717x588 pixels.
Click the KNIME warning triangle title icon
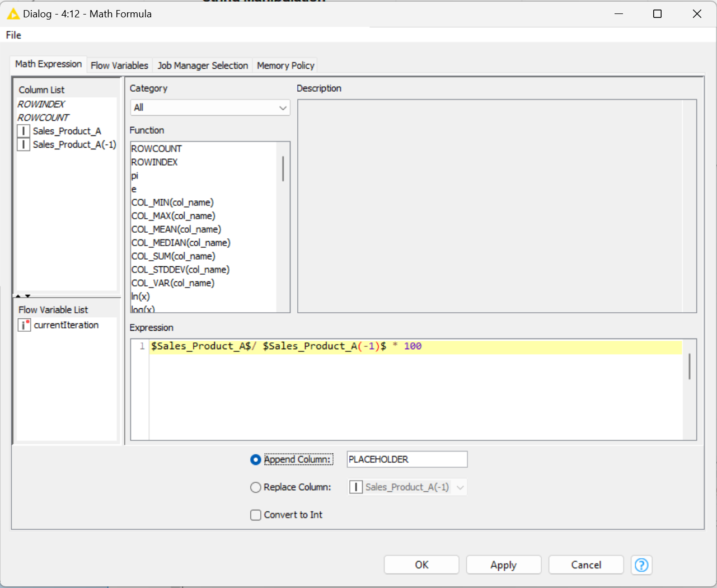point(12,14)
